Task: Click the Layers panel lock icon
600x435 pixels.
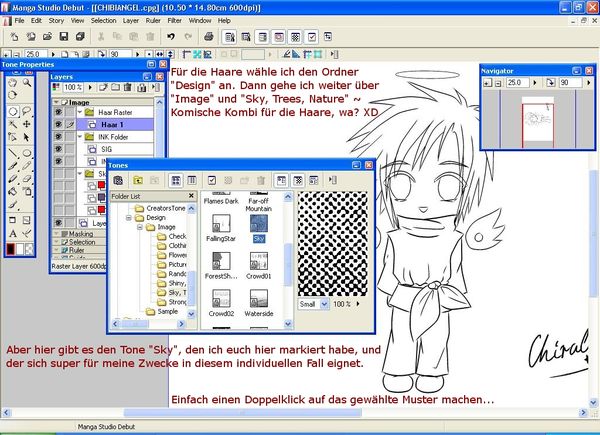Action: tap(142, 88)
